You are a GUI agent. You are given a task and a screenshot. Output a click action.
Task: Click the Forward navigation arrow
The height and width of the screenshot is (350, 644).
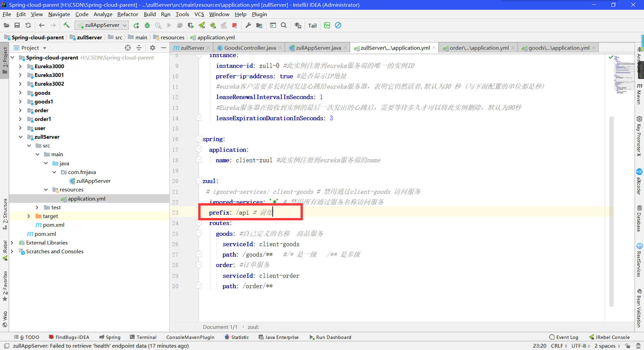(x=53, y=25)
